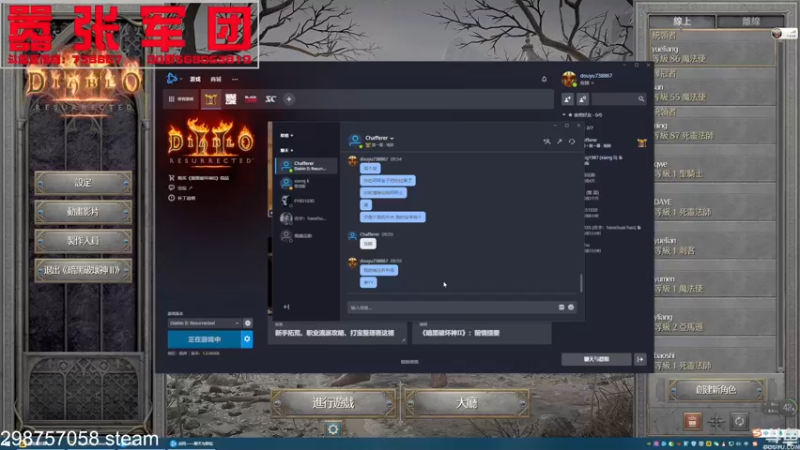Screen dimensions: 800x450
Task: Open the Diablo IV story recap news card
Action: click(482, 332)
